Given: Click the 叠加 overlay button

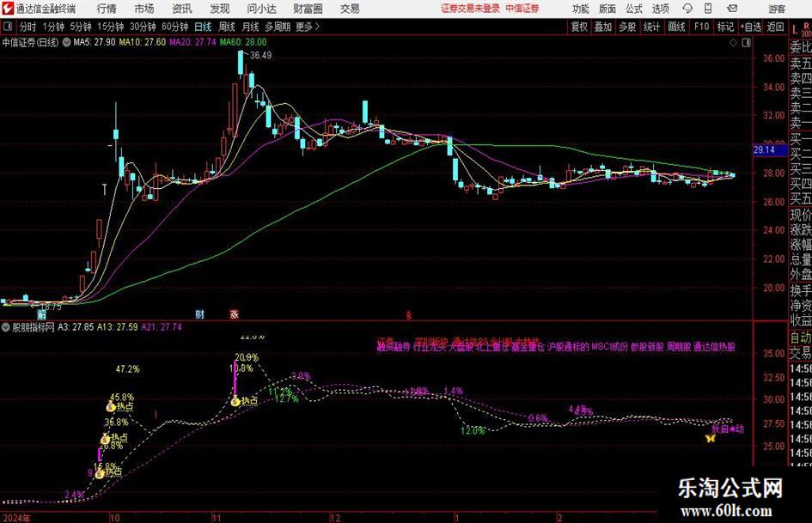Looking at the screenshot, I should (603, 27).
